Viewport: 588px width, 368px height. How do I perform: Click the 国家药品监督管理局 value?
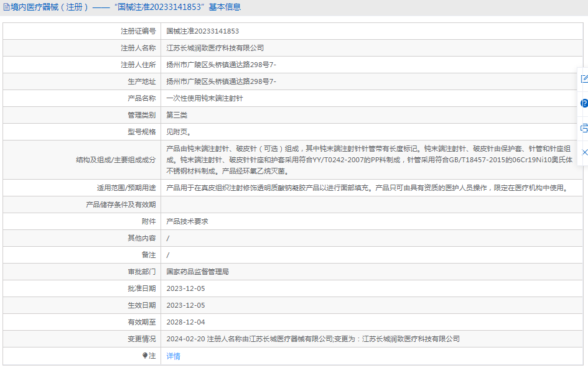pyautogui.click(x=198, y=272)
